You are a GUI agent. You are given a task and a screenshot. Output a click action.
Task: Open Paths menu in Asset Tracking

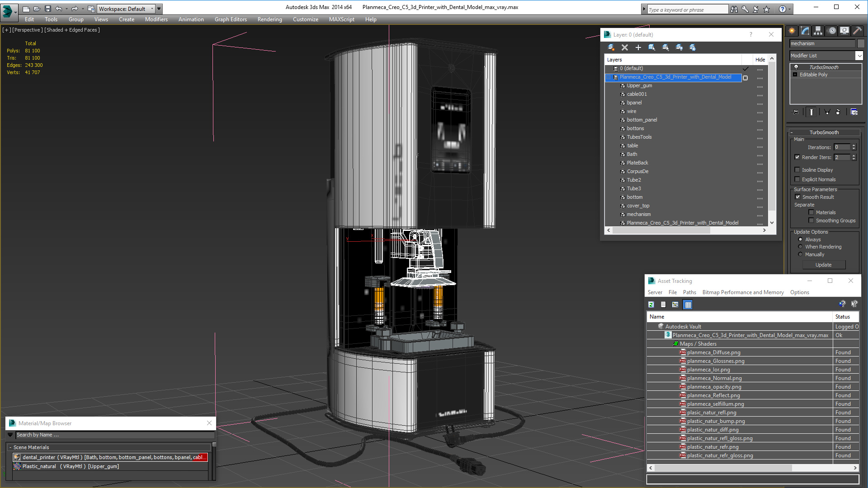[x=689, y=292]
